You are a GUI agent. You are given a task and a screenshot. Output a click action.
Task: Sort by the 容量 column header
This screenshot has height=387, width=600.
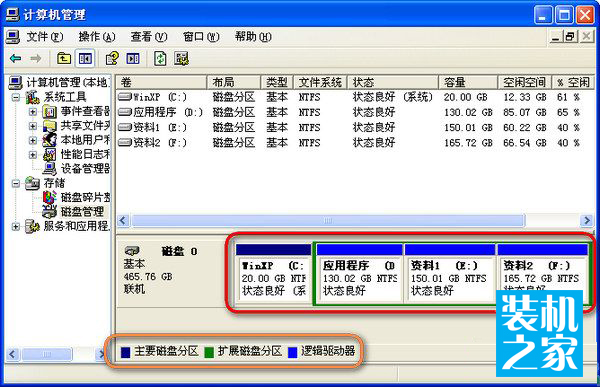pos(468,82)
